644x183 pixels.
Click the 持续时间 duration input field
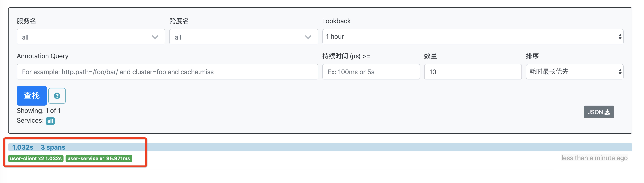click(x=371, y=72)
